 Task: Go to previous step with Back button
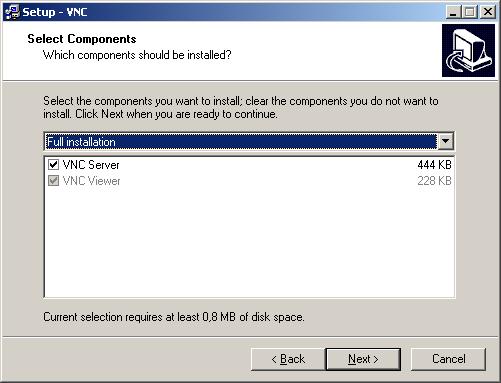tap(288, 359)
